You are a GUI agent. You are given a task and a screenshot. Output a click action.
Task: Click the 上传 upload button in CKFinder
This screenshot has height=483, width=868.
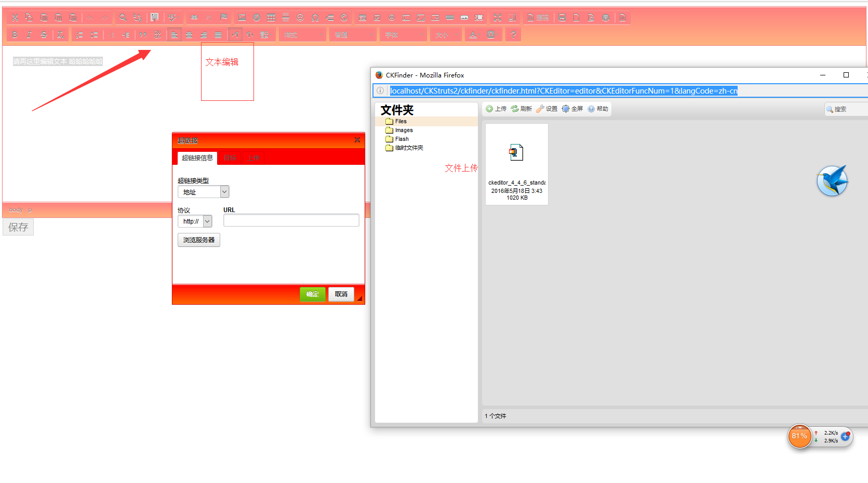pyautogui.click(x=496, y=109)
